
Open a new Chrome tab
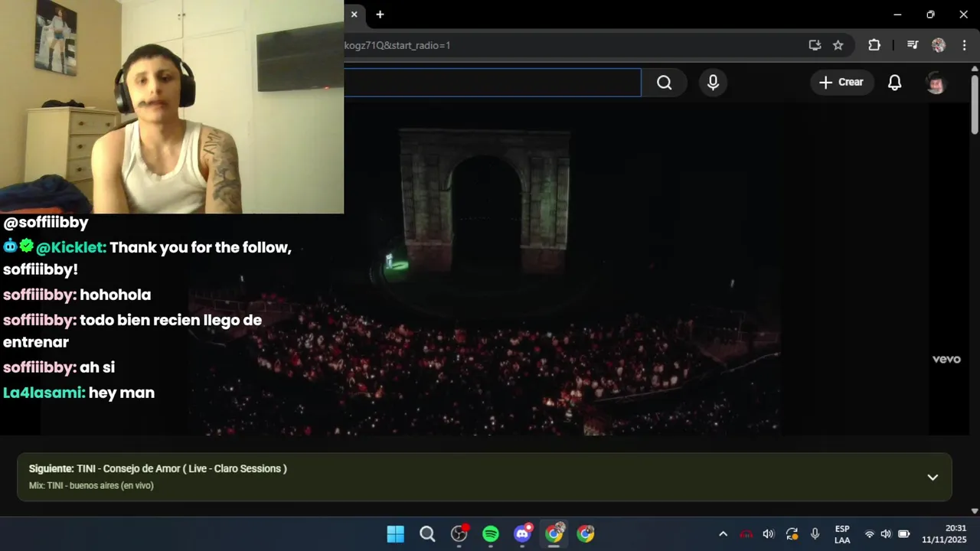click(380, 15)
